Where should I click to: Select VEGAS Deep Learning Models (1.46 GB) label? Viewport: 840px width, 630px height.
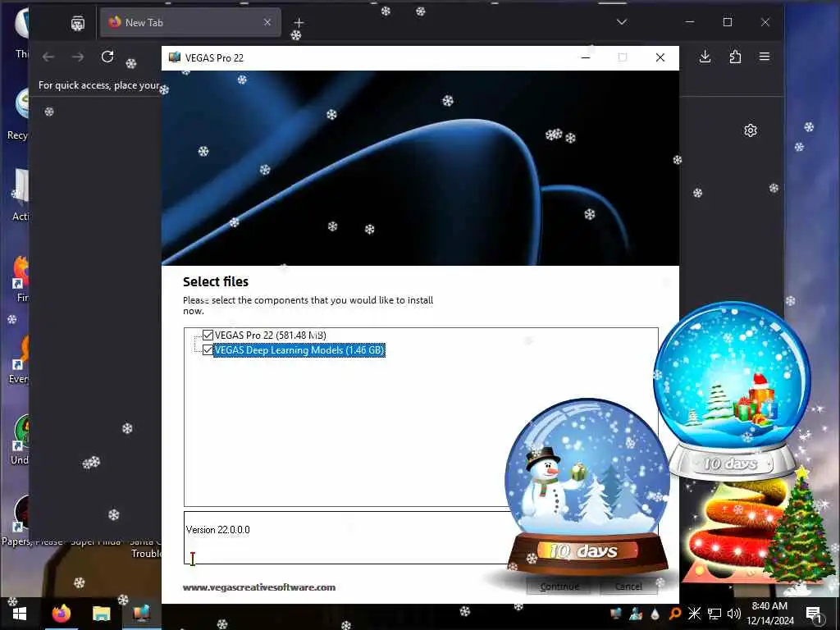[299, 350]
